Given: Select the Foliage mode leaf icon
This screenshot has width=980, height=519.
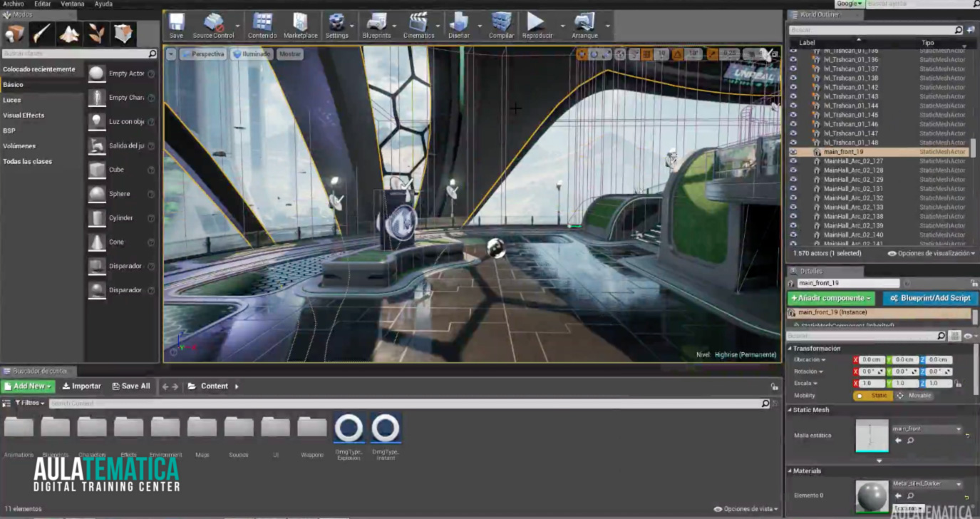Looking at the screenshot, I should coord(95,34).
